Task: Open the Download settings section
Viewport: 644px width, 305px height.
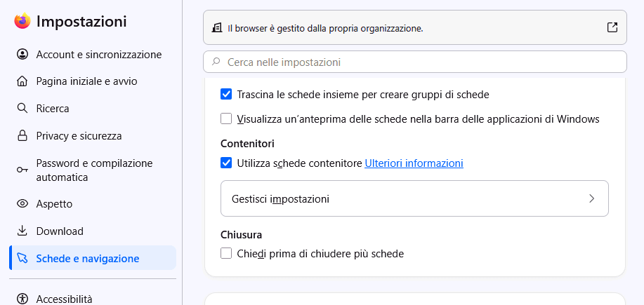Action: [x=93, y=231]
